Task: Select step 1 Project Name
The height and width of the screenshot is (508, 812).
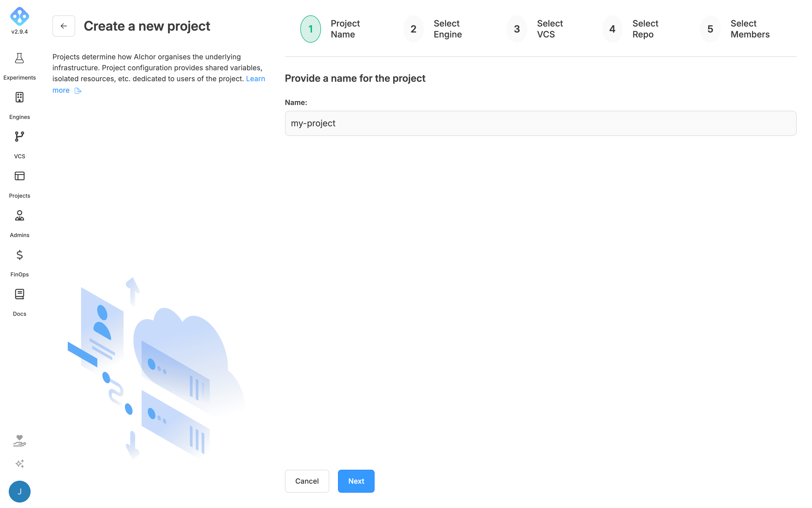Action: pos(330,29)
